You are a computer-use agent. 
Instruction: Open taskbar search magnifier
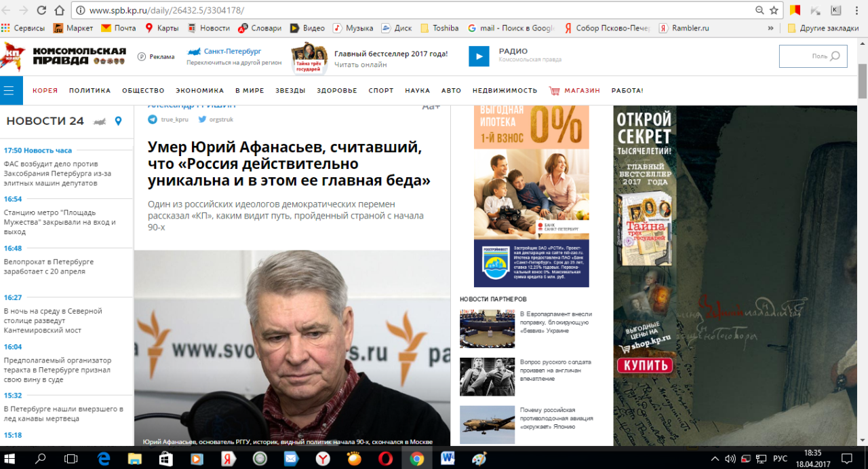click(41, 459)
